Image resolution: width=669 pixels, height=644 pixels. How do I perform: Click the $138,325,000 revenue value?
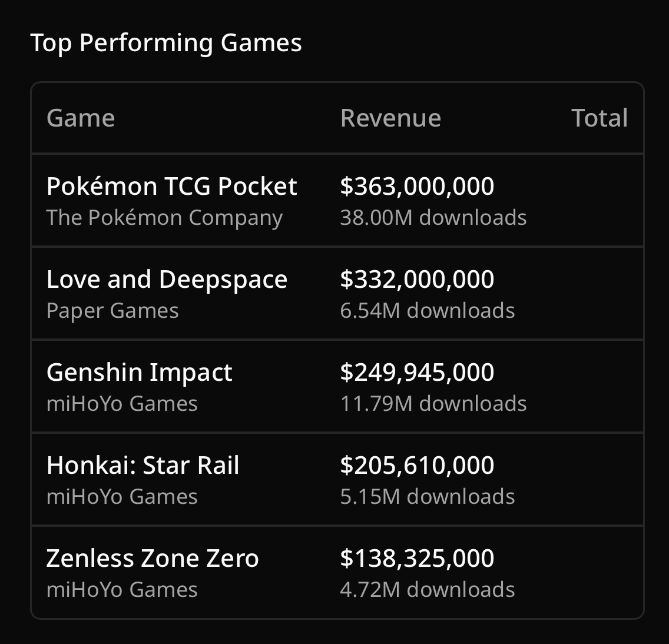pos(417,559)
